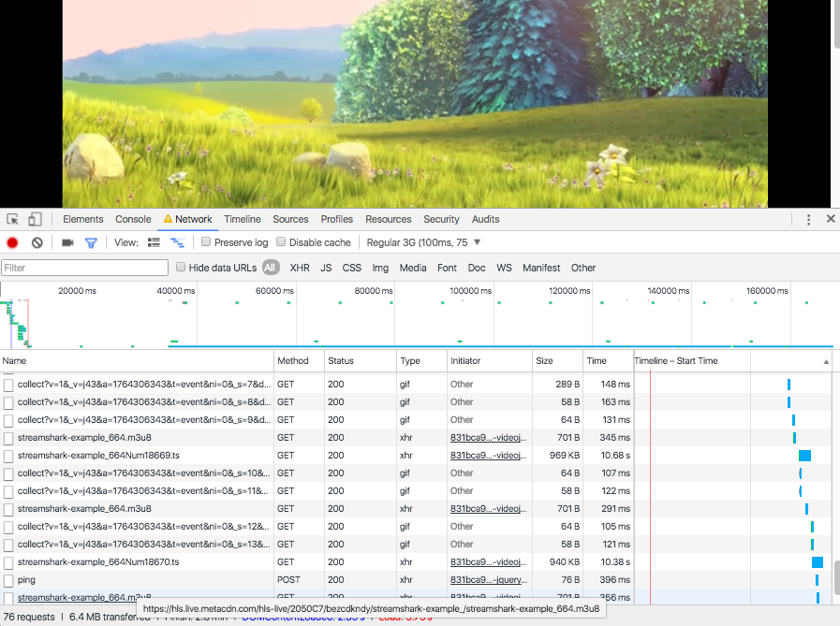Filter requests by JS

[326, 268]
